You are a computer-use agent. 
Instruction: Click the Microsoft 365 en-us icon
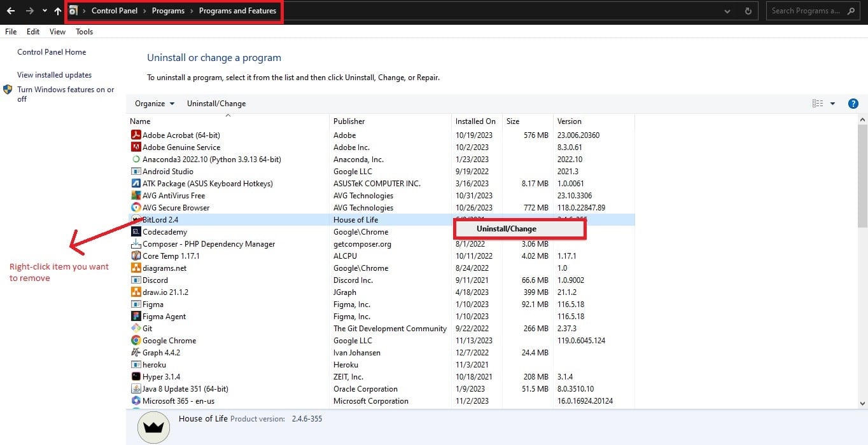136,400
